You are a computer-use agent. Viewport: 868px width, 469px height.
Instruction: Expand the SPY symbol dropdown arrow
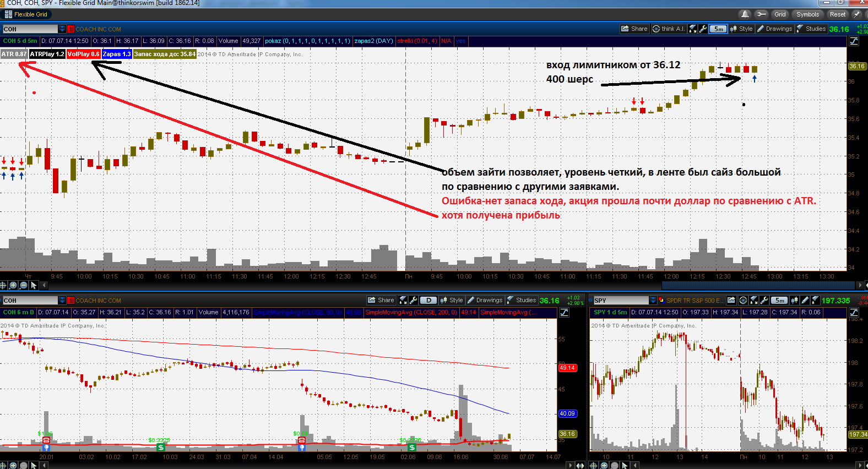click(x=653, y=300)
